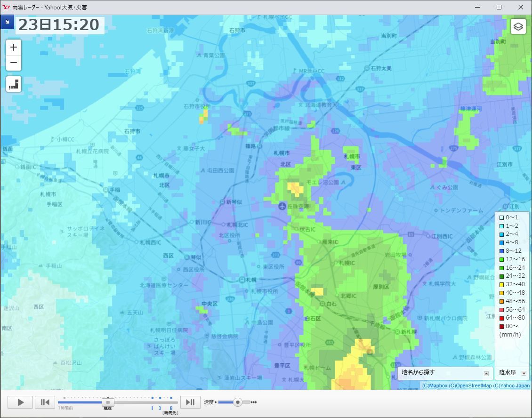Image resolution: width=532 pixels, height=418 pixels.
Task: Show the whole-Japan map view
Action: pos(14,84)
